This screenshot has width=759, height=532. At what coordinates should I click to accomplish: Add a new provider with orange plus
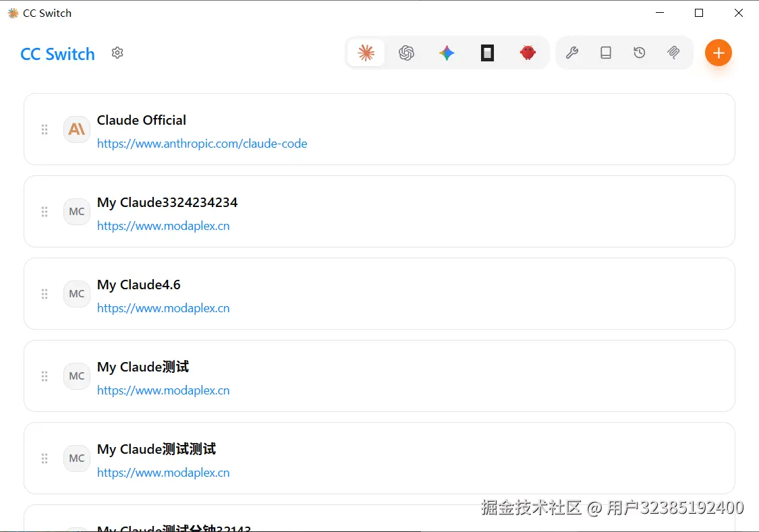[719, 53]
